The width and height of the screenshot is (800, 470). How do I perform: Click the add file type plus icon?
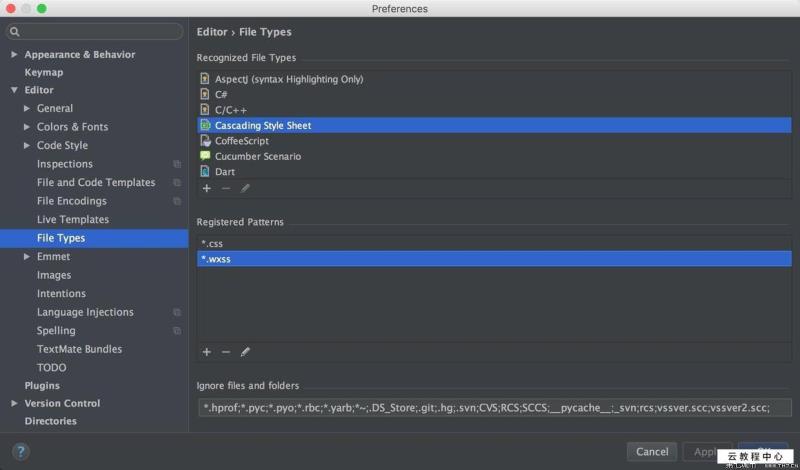click(207, 188)
